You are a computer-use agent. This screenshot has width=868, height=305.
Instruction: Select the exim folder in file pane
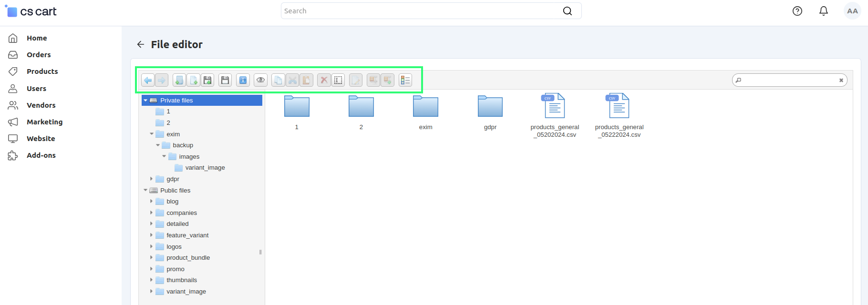tap(425, 112)
